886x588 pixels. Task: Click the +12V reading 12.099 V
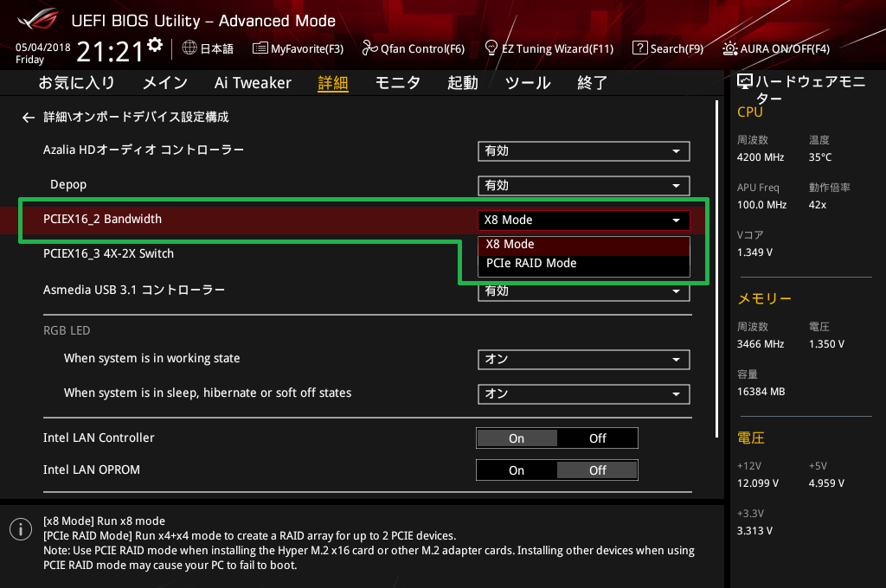(x=758, y=483)
